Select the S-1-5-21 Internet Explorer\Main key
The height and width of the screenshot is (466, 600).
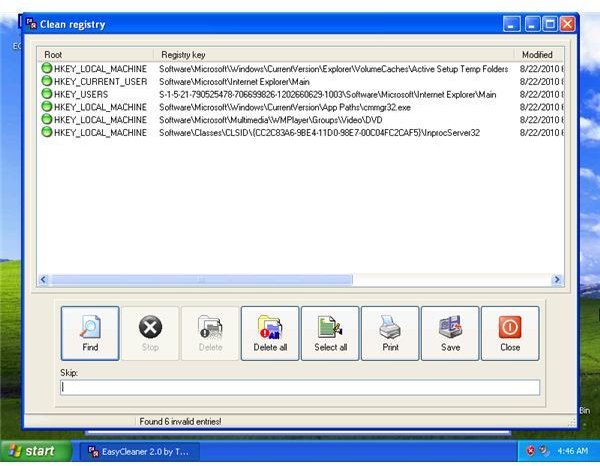click(328, 94)
